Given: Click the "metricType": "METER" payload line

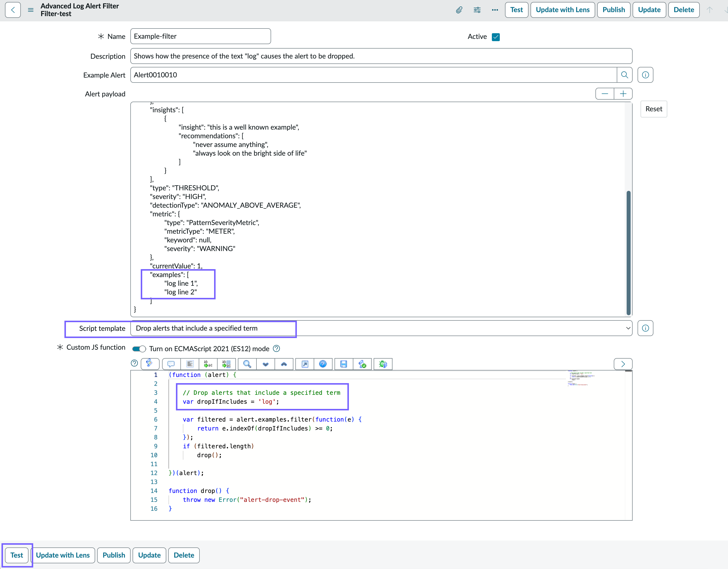Looking at the screenshot, I should point(199,231).
